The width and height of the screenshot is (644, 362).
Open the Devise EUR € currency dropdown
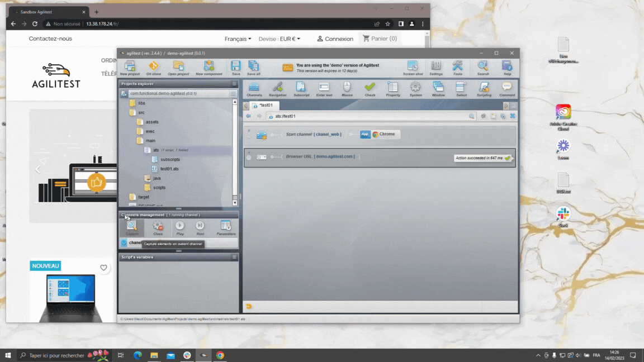coord(280,39)
